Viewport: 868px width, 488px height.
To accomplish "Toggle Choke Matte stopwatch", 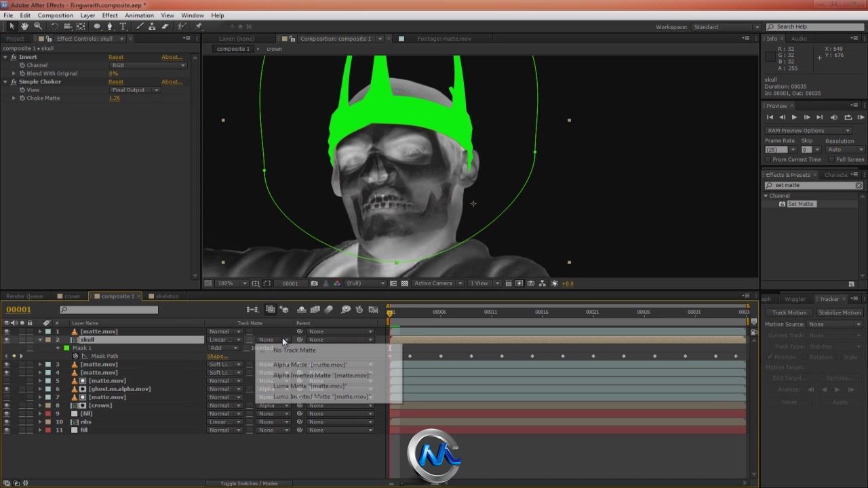I will pyautogui.click(x=22, y=98).
